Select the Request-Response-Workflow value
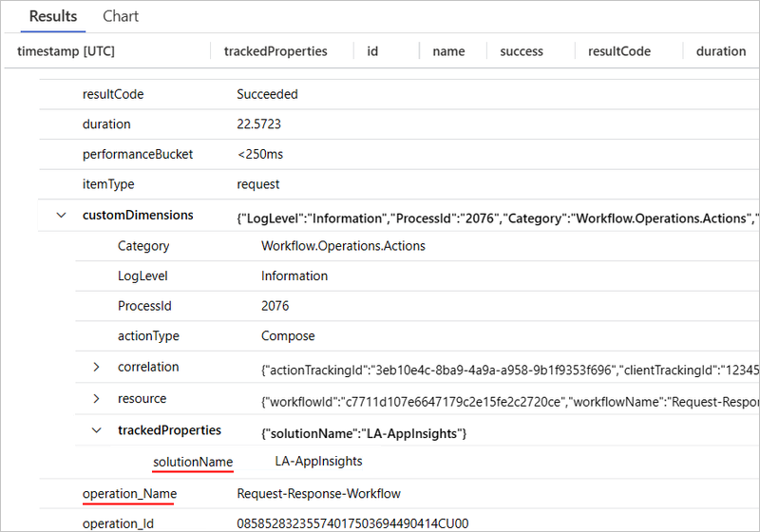Image resolution: width=760 pixels, height=532 pixels. (318, 494)
